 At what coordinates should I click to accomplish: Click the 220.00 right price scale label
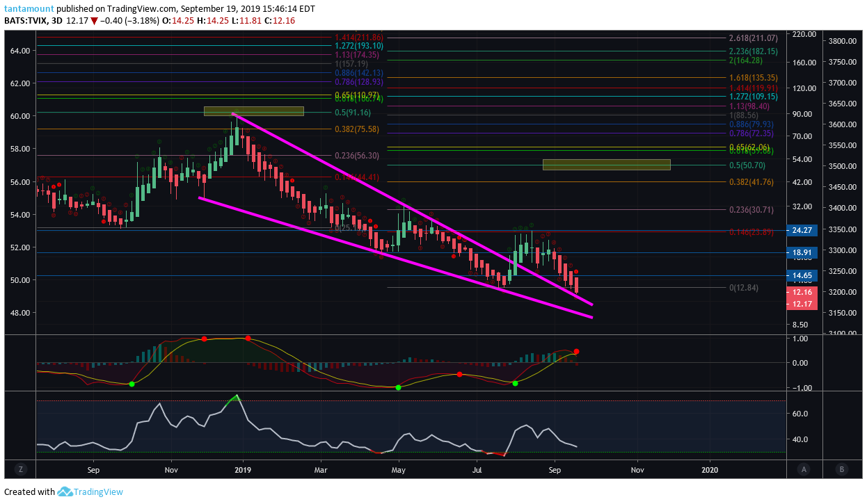pos(804,34)
